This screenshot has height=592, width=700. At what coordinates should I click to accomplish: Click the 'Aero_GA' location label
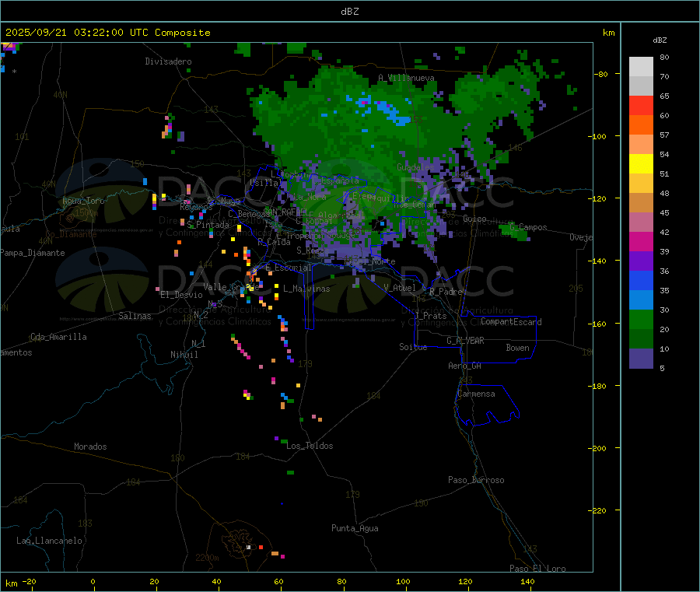(464, 366)
